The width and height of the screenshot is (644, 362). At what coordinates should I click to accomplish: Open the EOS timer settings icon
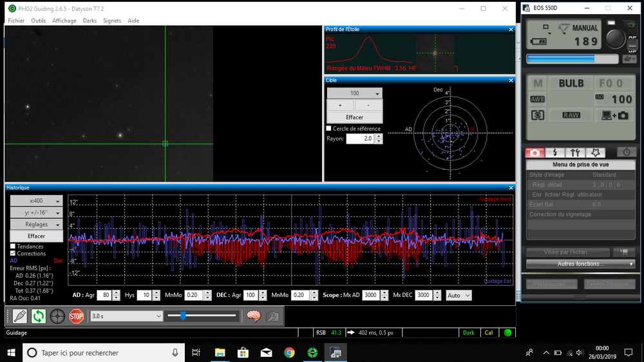[627, 152]
